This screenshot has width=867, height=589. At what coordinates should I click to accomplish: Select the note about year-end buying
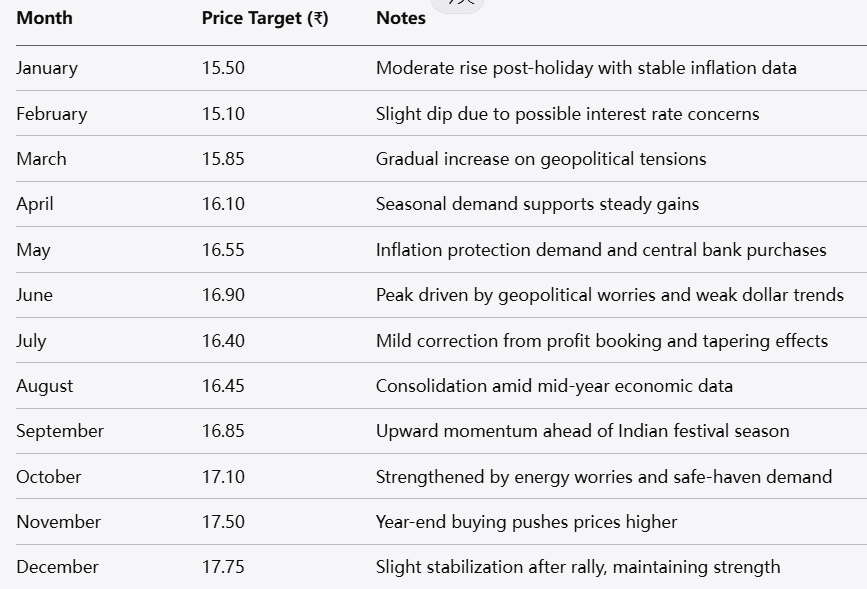pyautogui.click(x=526, y=522)
